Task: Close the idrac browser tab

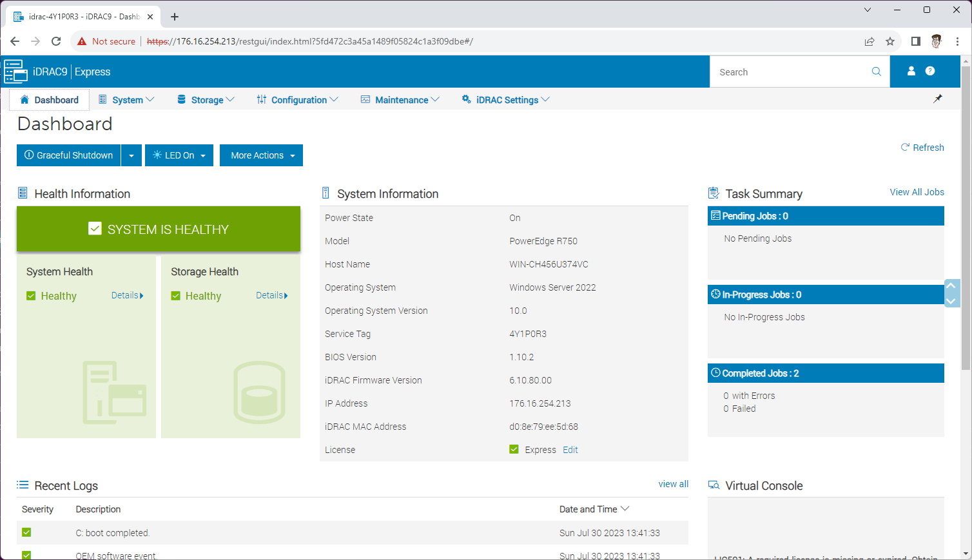Action: point(151,17)
